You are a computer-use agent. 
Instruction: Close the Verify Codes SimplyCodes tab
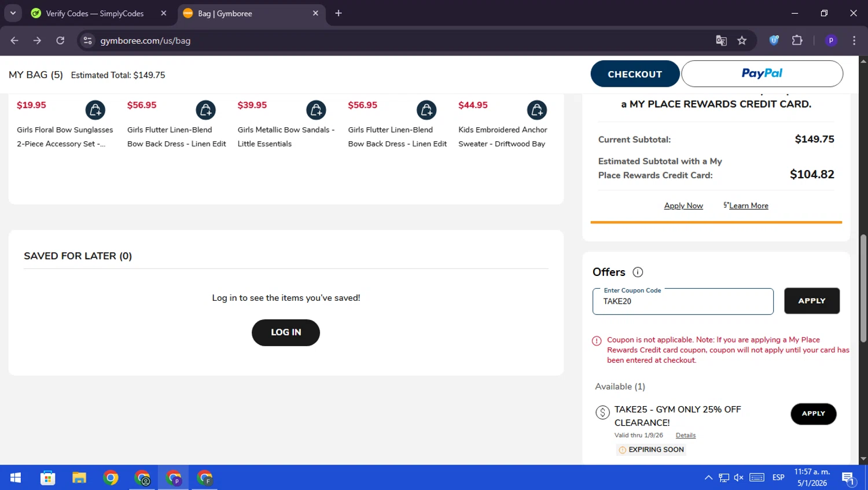[164, 13]
